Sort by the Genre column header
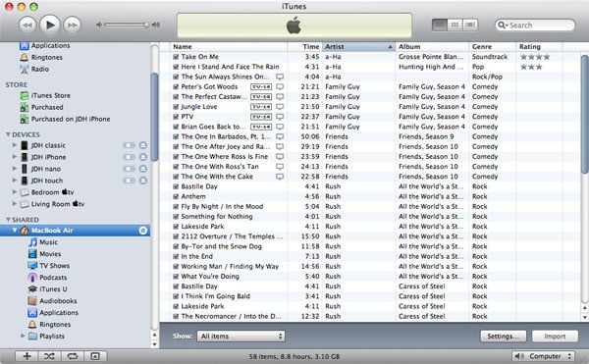Screen dimensions: 589x364 click(x=492, y=46)
